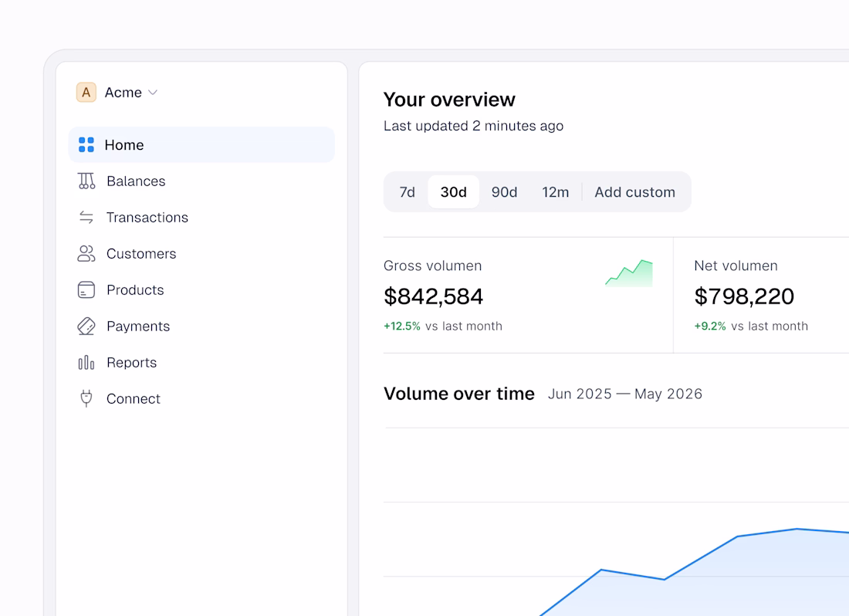Open the Home page
The width and height of the screenshot is (849, 616).
point(201,144)
